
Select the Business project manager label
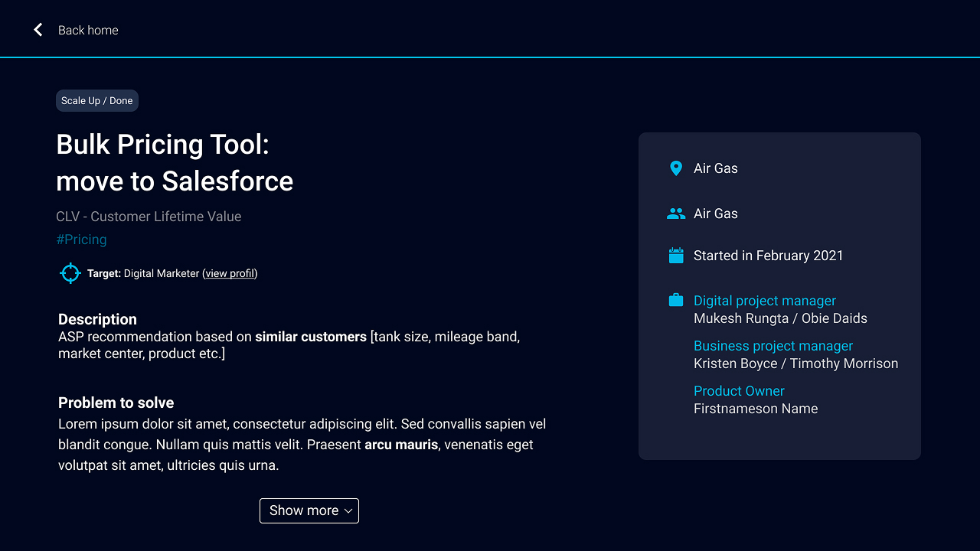tap(773, 346)
